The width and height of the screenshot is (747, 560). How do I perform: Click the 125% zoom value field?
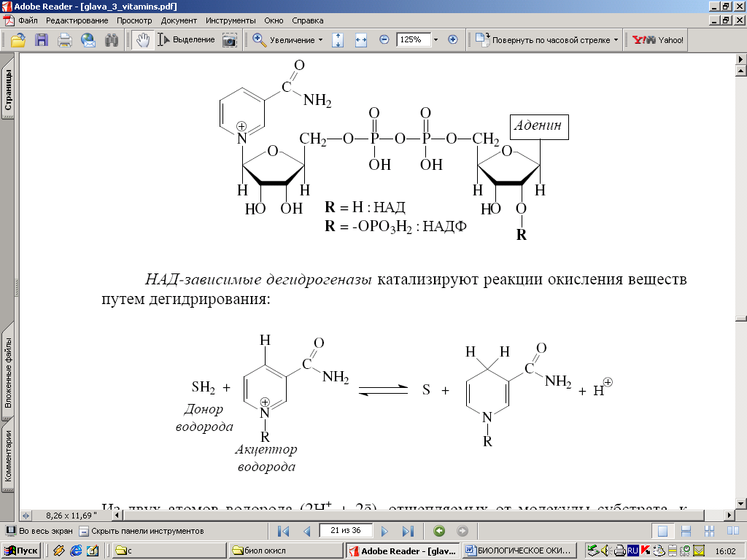point(414,40)
